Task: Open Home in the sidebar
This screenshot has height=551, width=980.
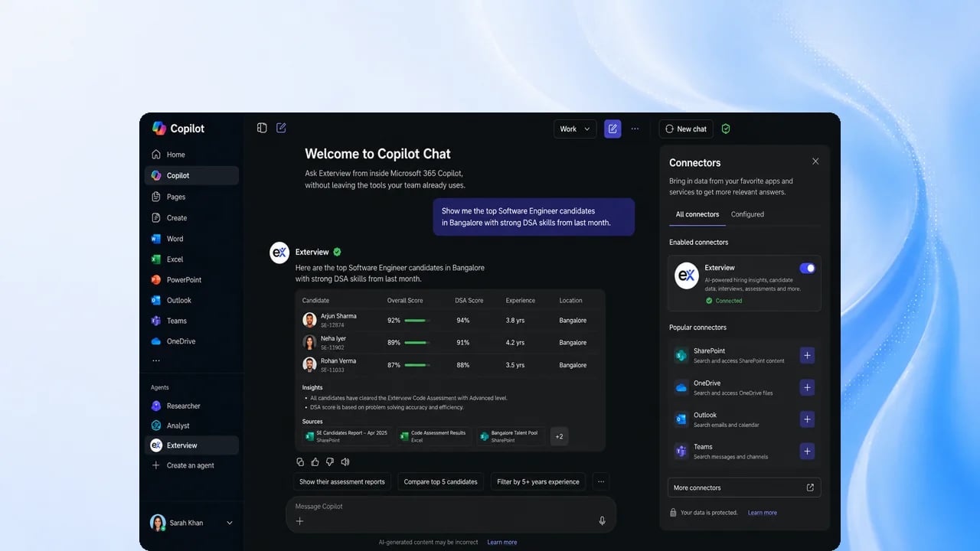Action: tap(191, 155)
